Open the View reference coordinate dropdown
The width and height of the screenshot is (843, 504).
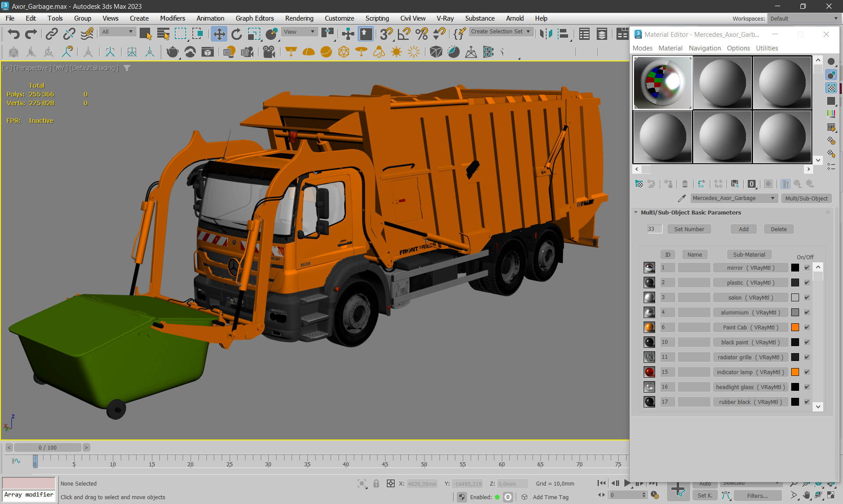299,32
